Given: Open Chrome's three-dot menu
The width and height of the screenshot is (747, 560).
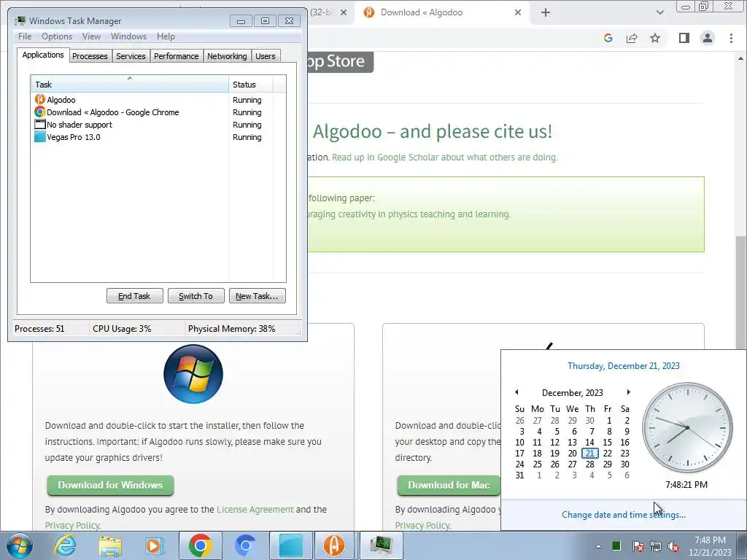Looking at the screenshot, I should 731,38.
